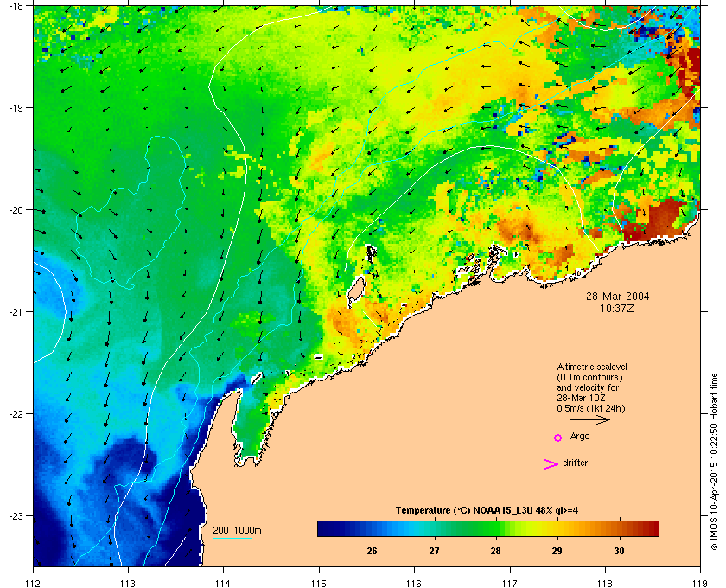This screenshot has height=588, width=726.
Task: Click the '0.5m/s (1kt 24h)' text
Action: [x=591, y=408]
